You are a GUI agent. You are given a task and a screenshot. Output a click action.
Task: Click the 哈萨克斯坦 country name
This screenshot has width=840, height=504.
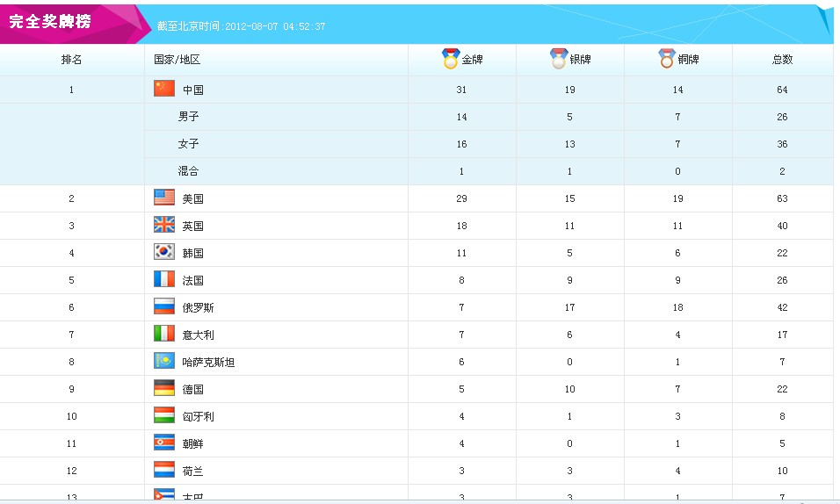coord(208,363)
